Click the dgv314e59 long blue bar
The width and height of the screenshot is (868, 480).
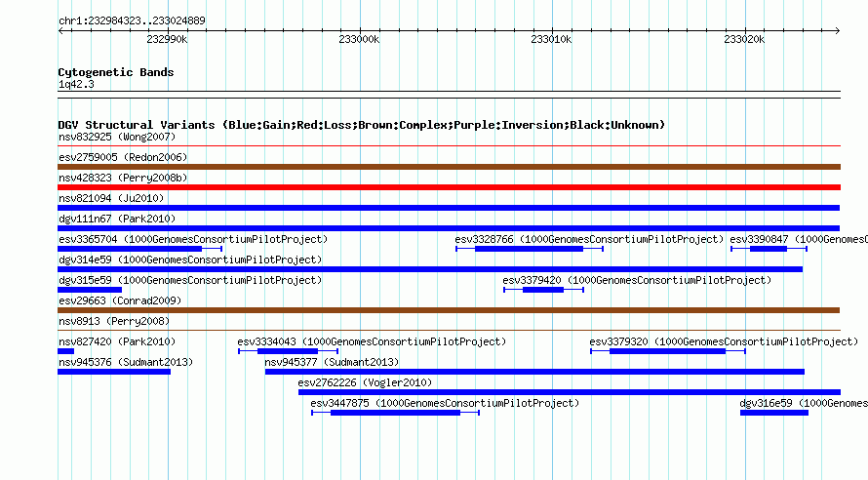click(430, 269)
